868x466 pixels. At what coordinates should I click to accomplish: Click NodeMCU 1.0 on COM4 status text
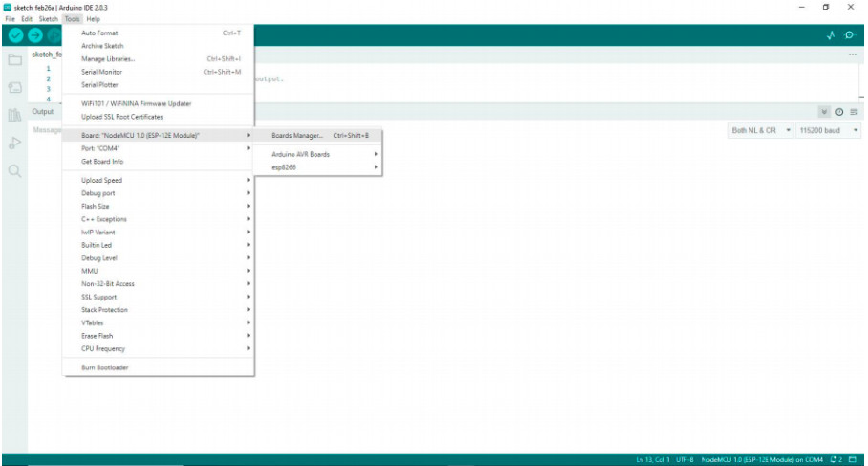762,460
